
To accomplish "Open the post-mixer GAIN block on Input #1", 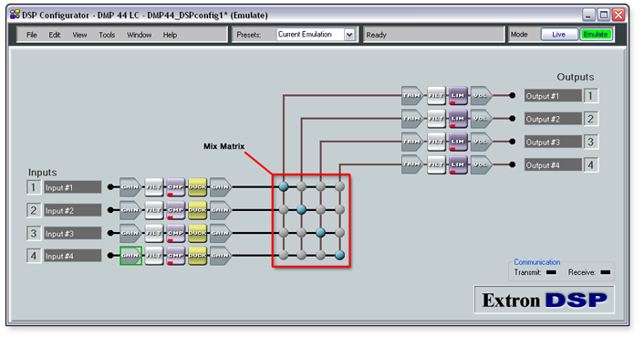I will 221,187.
